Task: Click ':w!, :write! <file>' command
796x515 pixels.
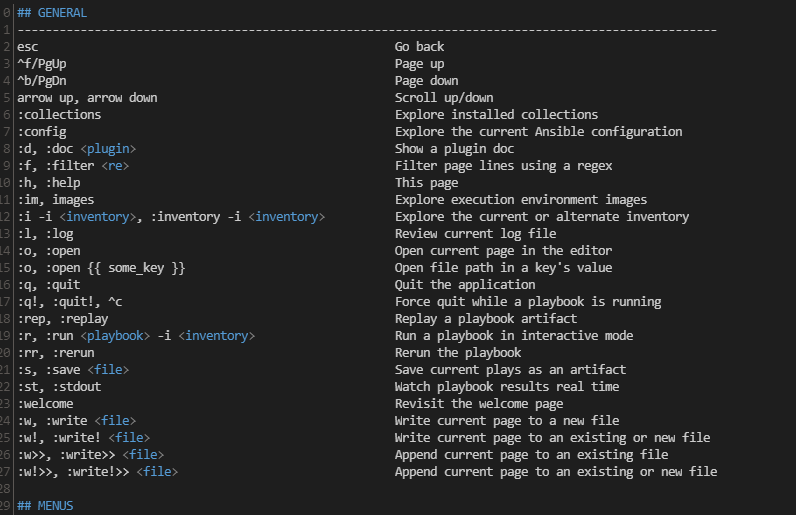Action: [84, 438]
